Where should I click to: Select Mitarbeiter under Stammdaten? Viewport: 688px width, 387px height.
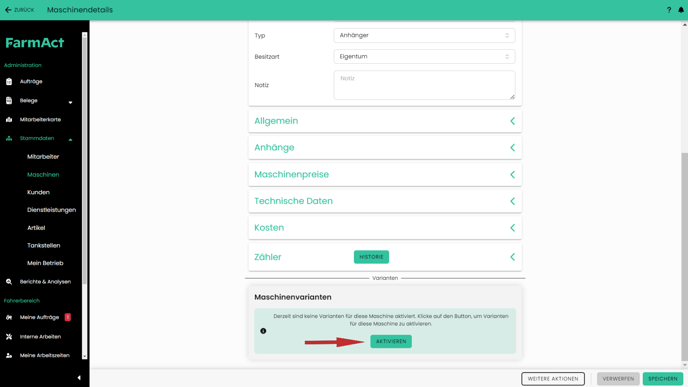[x=43, y=157]
